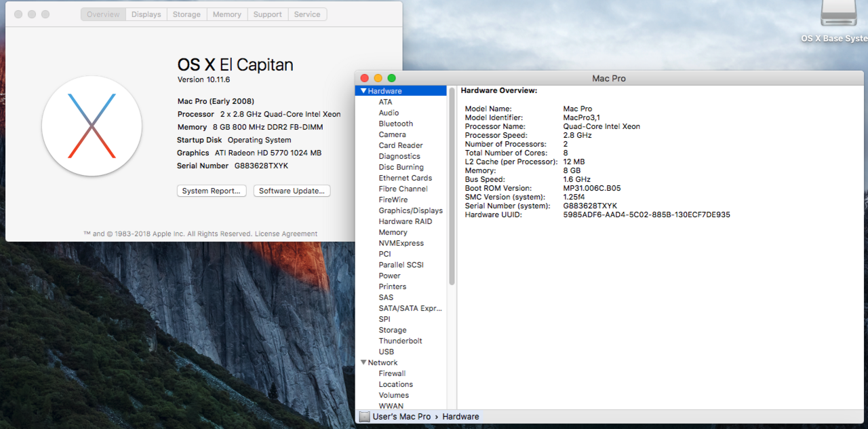Viewport: 868px width, 429px height.
Task: Click Boot ROM Version value MP31.006C.B05
Action: tap(592, 188)
